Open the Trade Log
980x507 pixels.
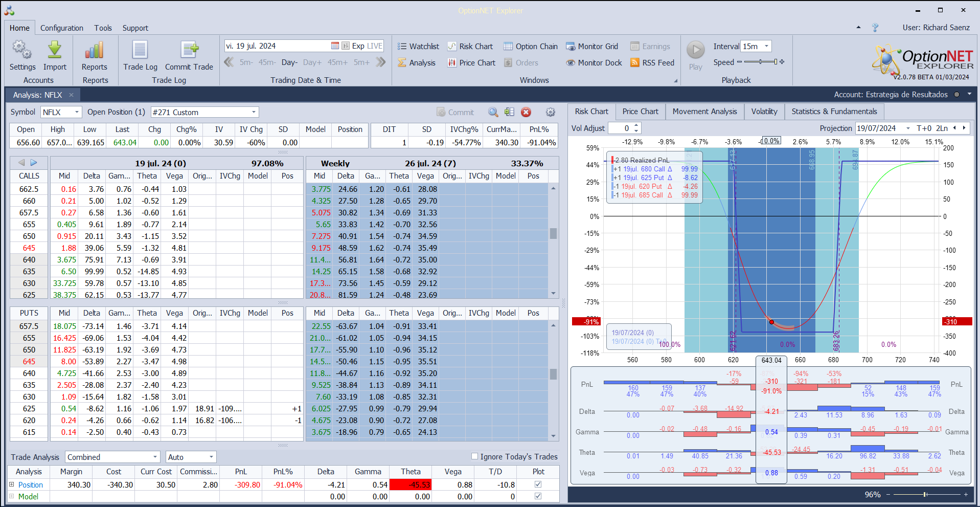pos(140,55)
